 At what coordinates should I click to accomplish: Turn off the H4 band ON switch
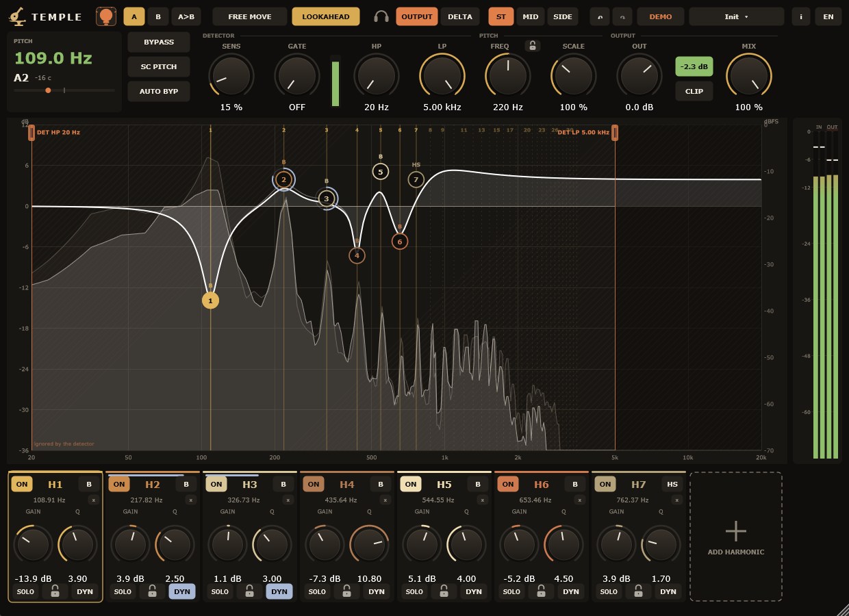[314, 484]
